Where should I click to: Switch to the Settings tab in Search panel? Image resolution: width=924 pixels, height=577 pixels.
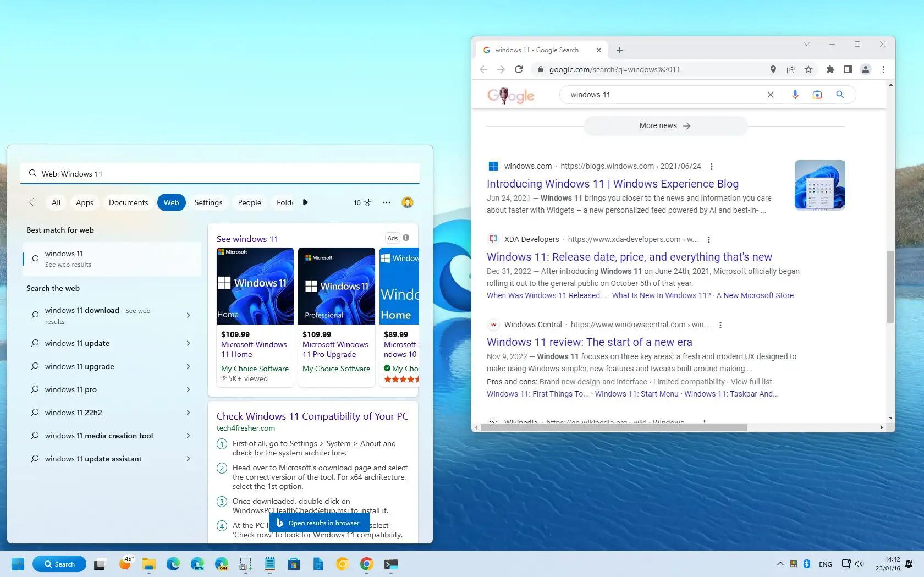pos(208,202)
